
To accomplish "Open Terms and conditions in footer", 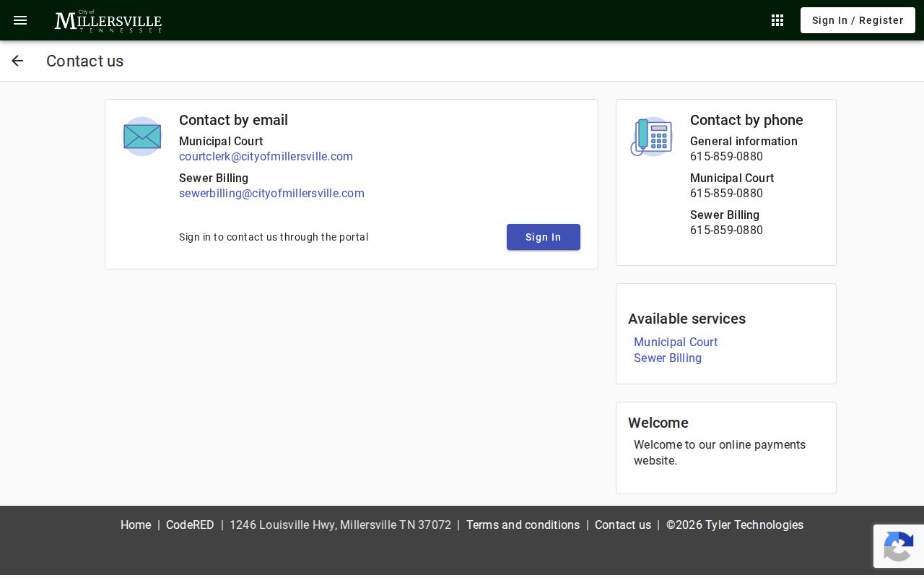I will point(523,525).
